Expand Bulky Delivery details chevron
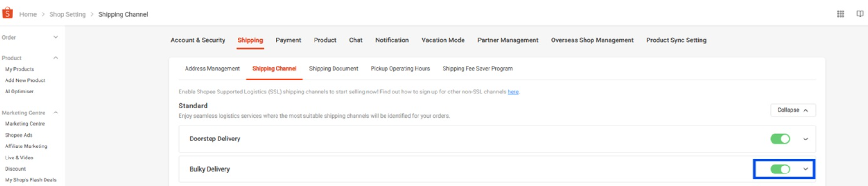Image resolution: width=868 pixels, height=186 pixels. 805,169
